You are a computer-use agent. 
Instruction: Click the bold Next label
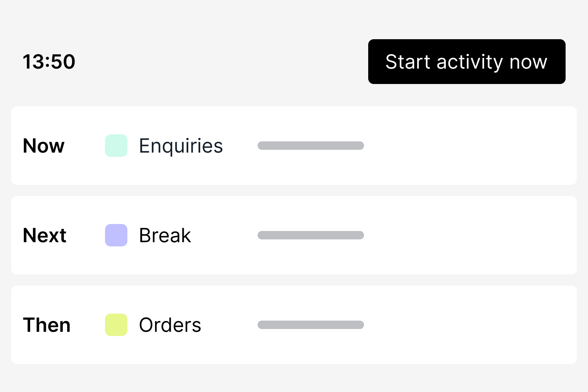[45, 235]
